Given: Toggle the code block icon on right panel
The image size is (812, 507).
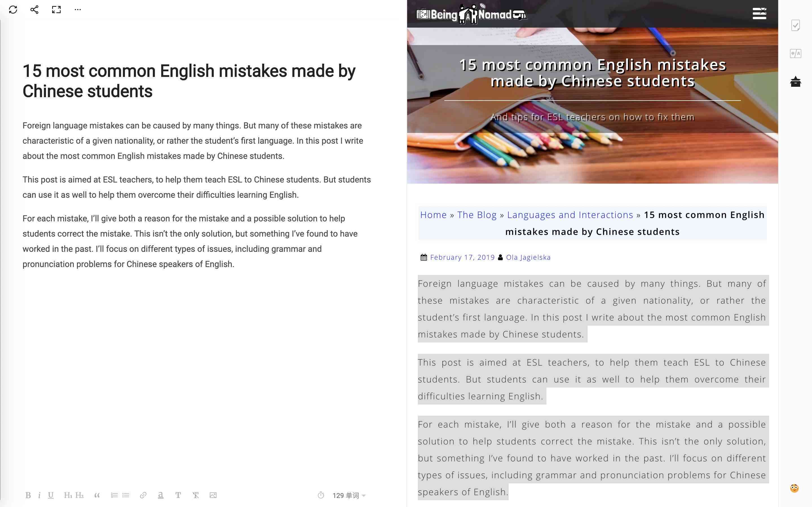Looking at the screenshot, I should pos(796,53).
